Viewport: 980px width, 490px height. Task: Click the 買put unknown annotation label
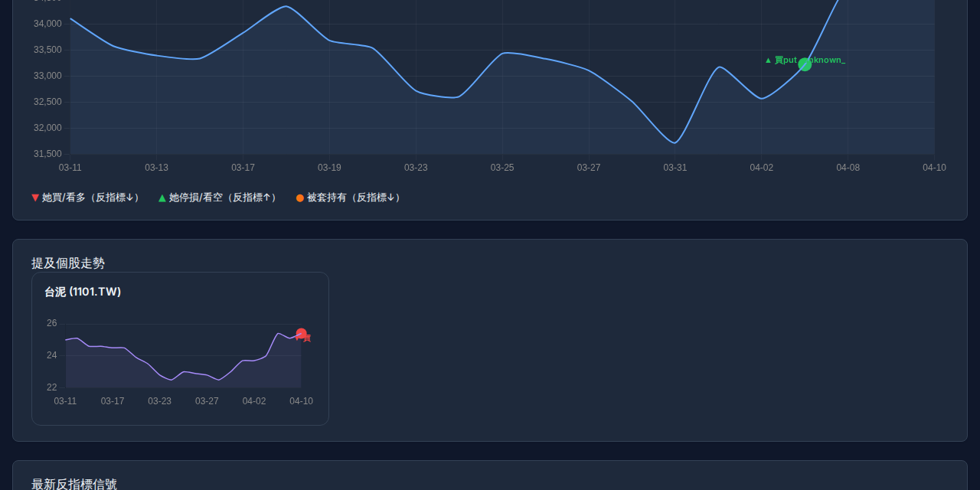click(805, 60)
